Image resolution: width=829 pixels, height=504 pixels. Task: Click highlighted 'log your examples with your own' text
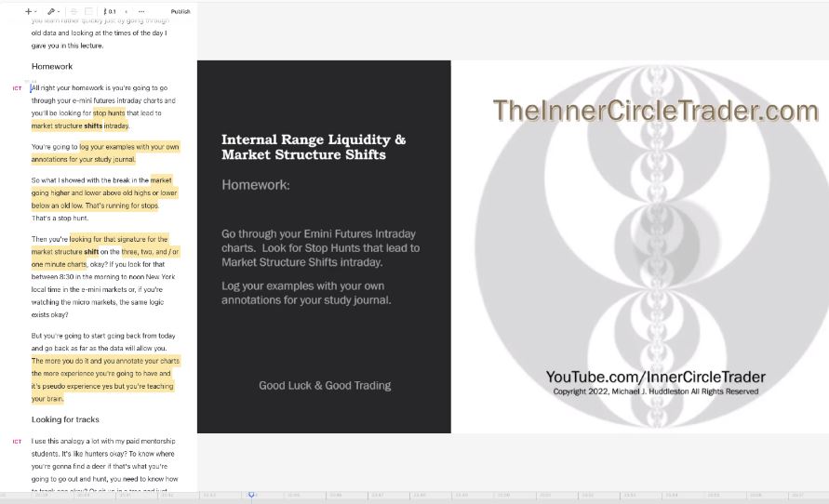129,147
